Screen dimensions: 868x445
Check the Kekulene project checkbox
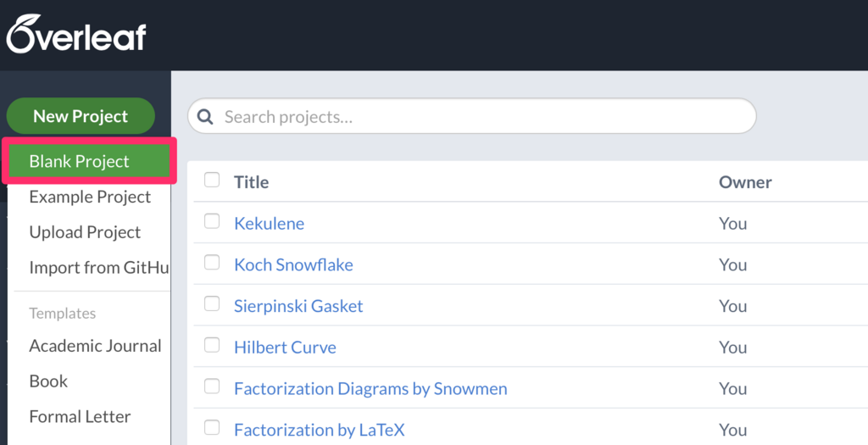(x=212, y=221)
